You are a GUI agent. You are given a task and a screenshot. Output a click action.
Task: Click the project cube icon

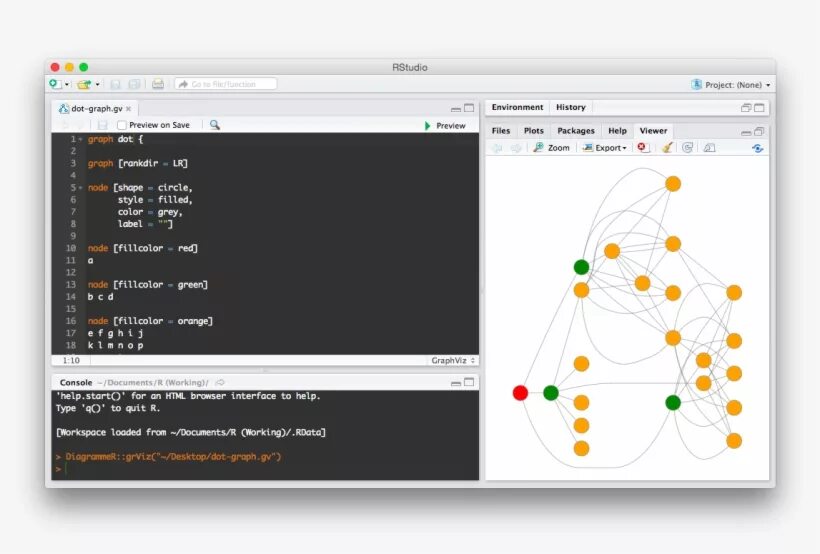pyautogui.click(x=696, y=84)
